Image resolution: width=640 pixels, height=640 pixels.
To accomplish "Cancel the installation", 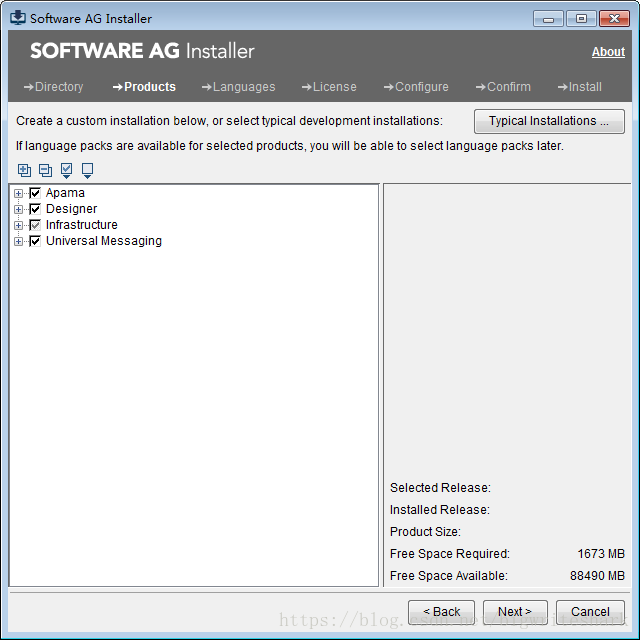I will [x=590, y=612].
